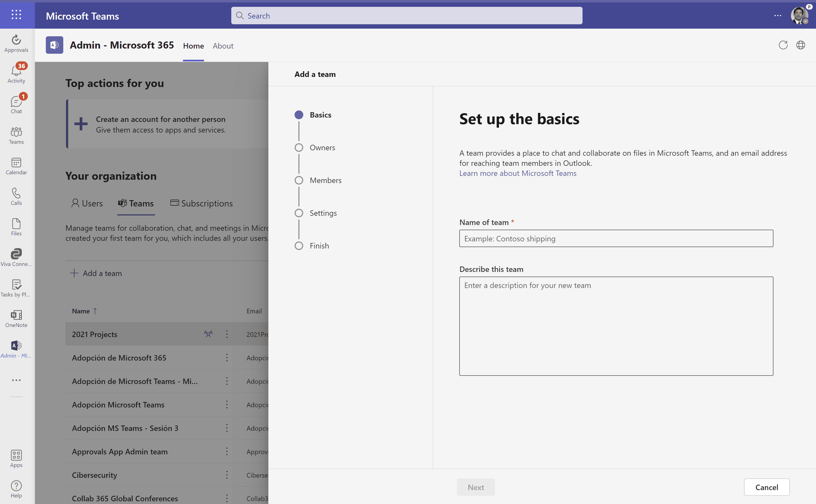The height and width of the screenshot is (504, 816).
Task: Click the Search box in the header
Action: pos(407,16)
